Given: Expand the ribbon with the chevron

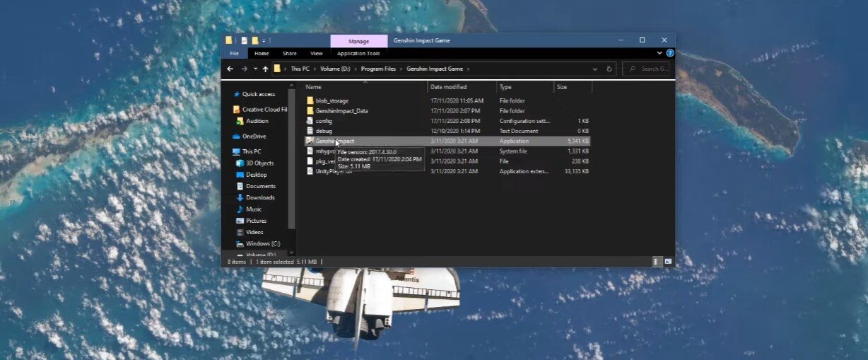Looking at the screenshot, I should (659, 53).
